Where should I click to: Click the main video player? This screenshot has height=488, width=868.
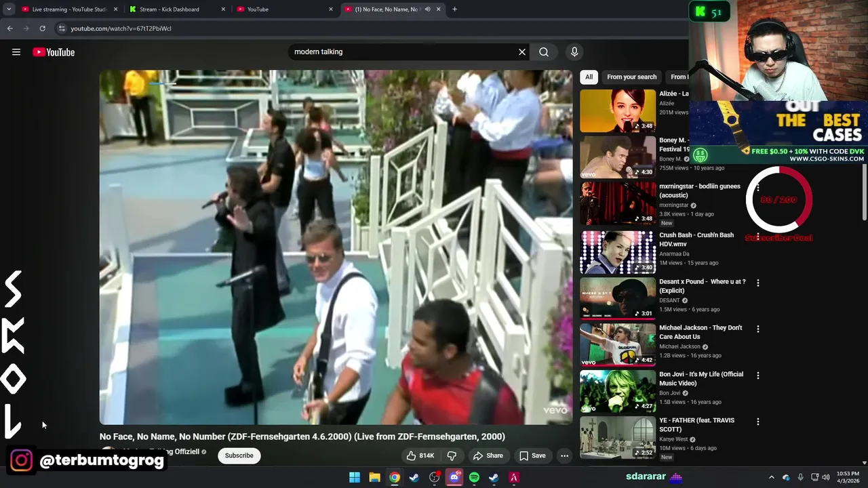click(336, 247)
